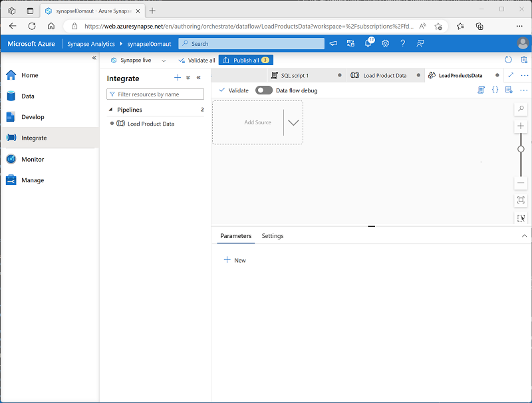Collapse the bottom configuration panel
The width and height of the screenshot is (532, 403).
click(524, 236)
